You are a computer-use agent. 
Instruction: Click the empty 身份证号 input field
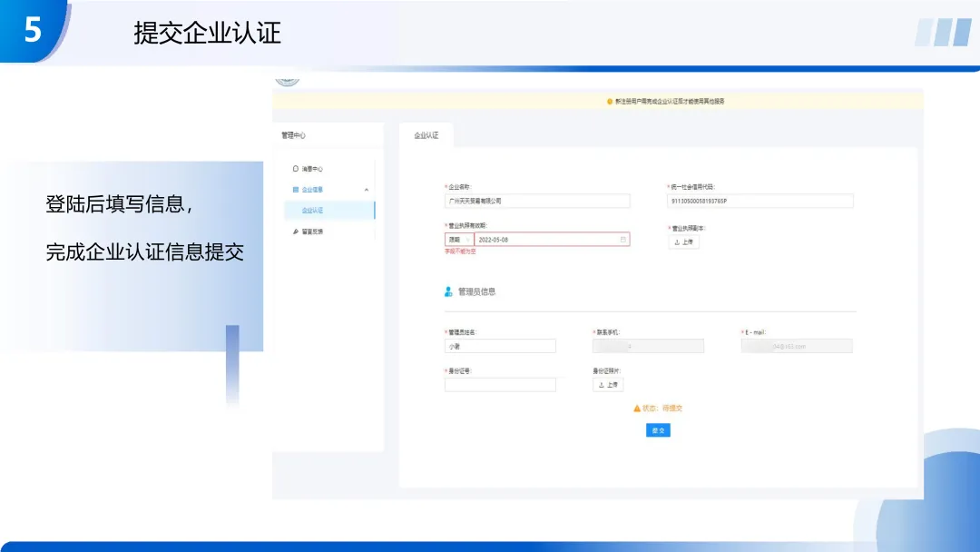500,384
